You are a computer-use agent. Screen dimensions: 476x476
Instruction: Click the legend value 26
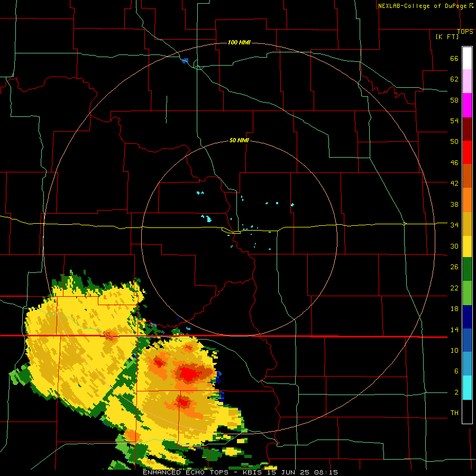coord(454,267)
